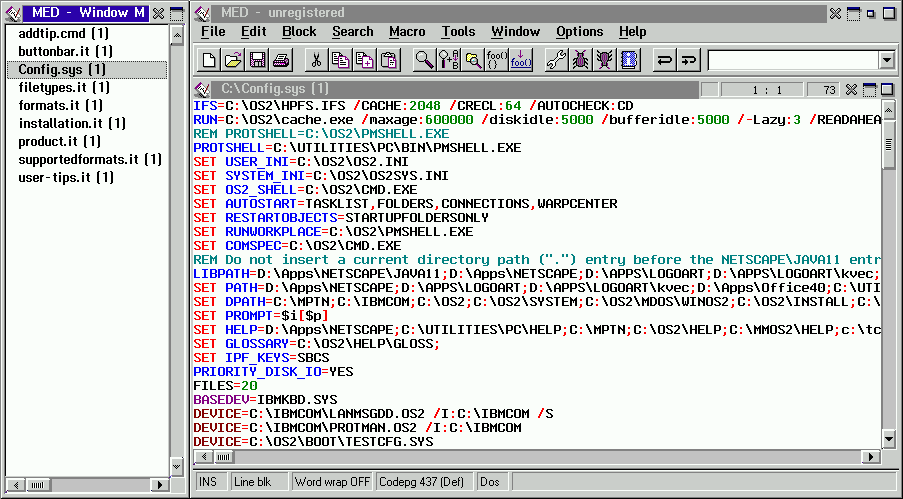Click the MED Window Manager titlebar icon
The image size is (903, 499).
(x=13, y=13)
